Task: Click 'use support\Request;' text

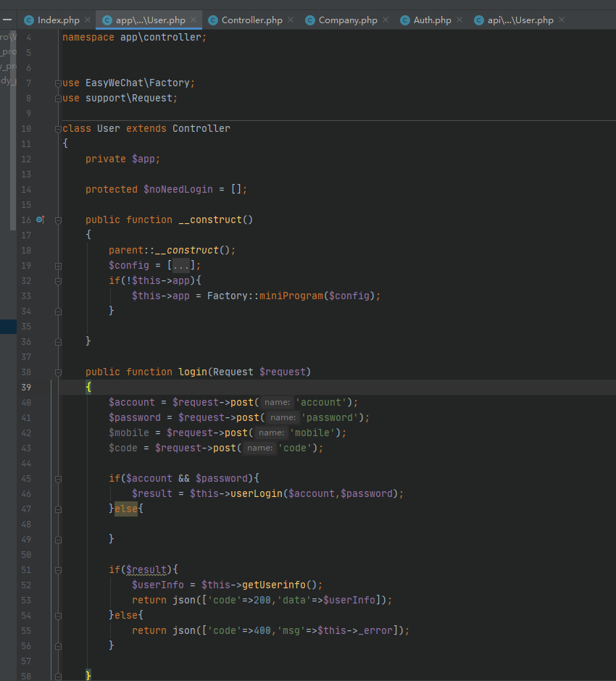Action: pos(120,98)
